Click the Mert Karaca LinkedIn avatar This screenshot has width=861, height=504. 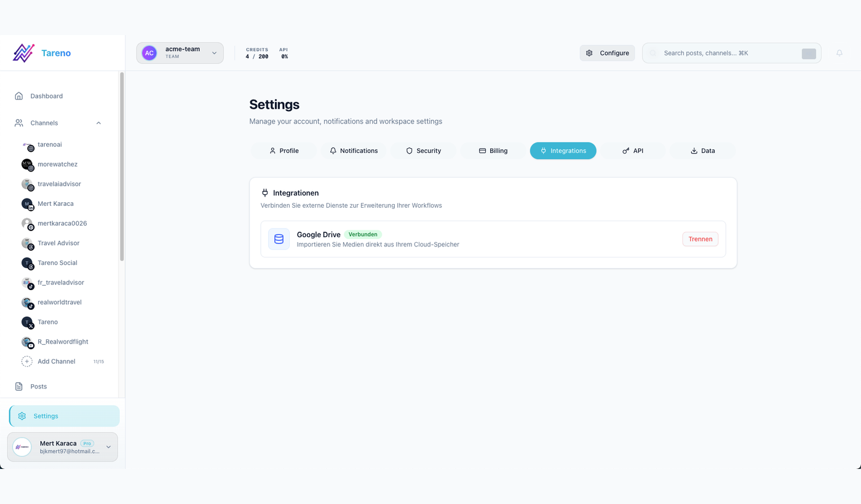pyautogui.click(x=28, y=204)
